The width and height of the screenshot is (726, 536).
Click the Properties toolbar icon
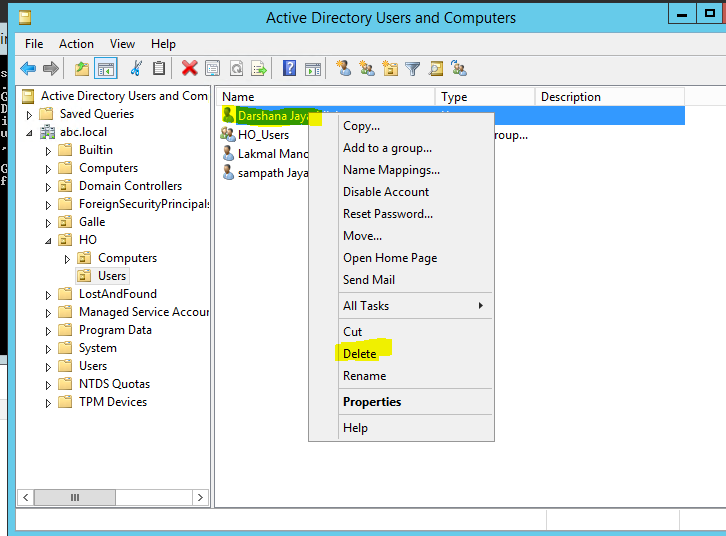click(x=213, y=69)
